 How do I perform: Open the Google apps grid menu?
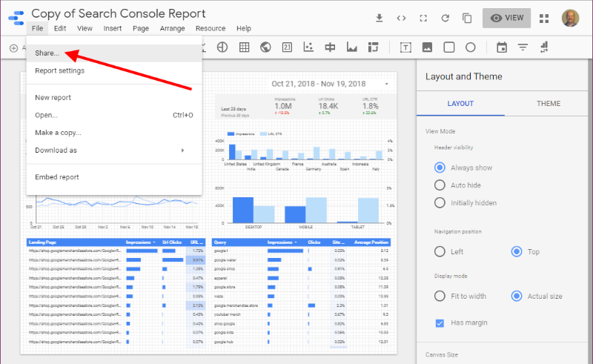coord(544,18)
